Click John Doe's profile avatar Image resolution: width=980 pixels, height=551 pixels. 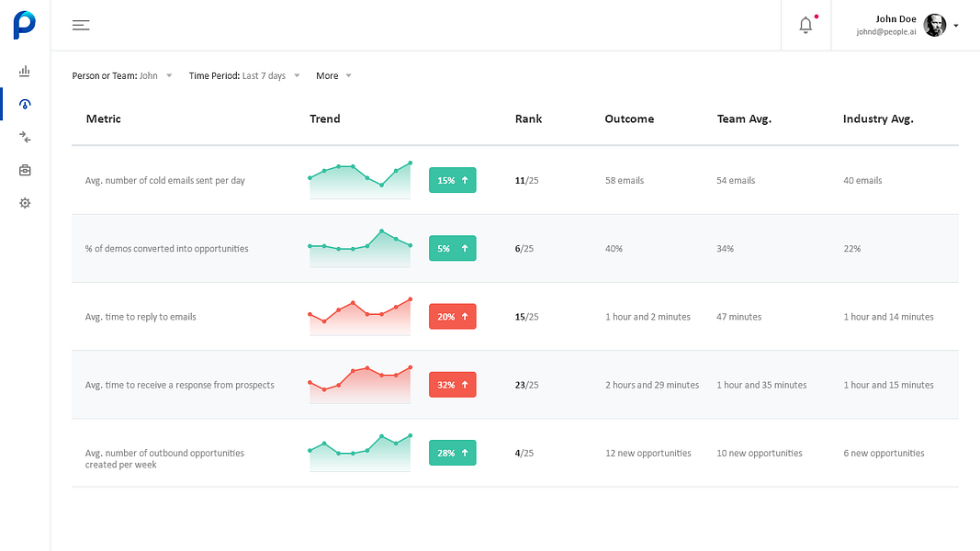(x=934, y=25)
